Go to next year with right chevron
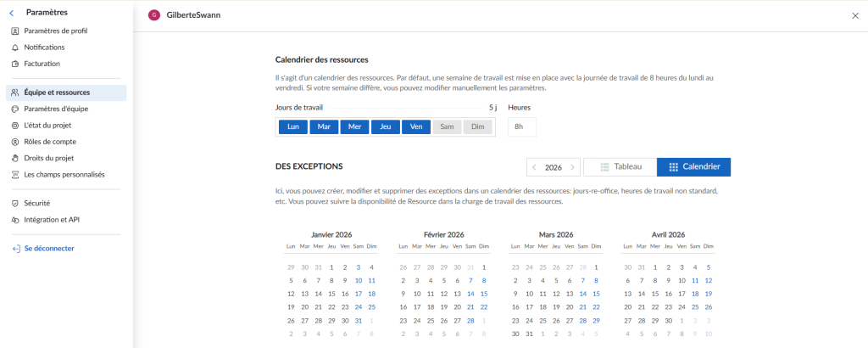Image resolution: width=868 pixels, height=348 pixels. pos(572,167)
